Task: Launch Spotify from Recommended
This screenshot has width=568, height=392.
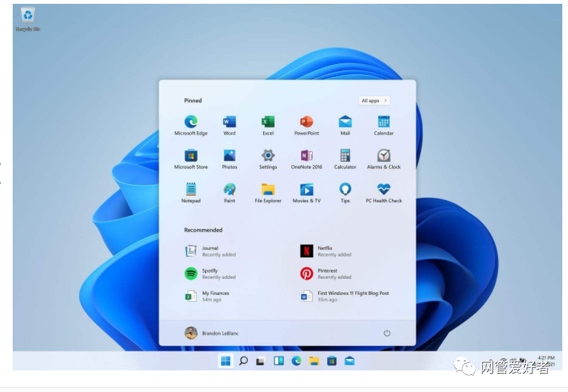Action: point(210,274)
